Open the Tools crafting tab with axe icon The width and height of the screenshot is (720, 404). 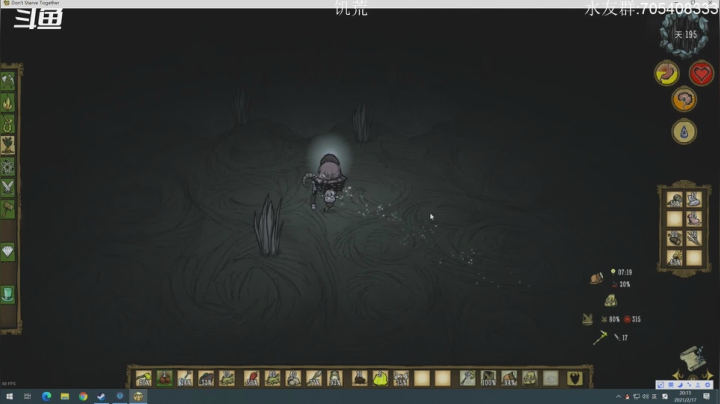pos(8,82)
